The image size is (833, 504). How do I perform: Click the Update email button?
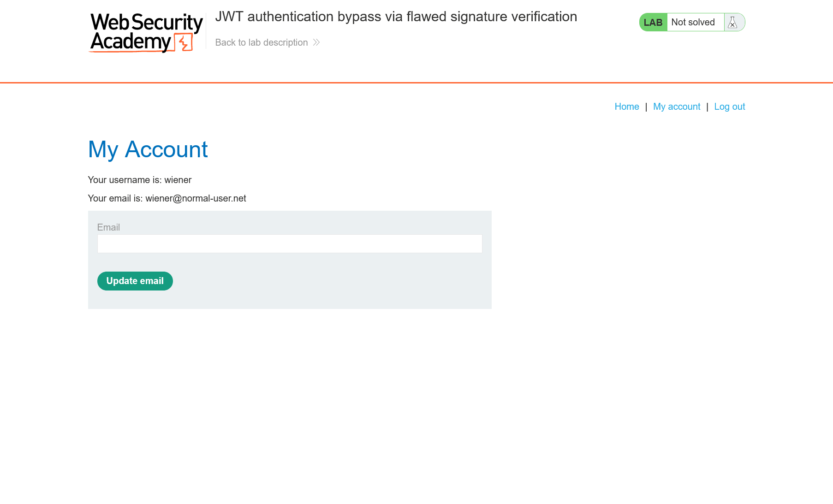click(x=135, y=281)
